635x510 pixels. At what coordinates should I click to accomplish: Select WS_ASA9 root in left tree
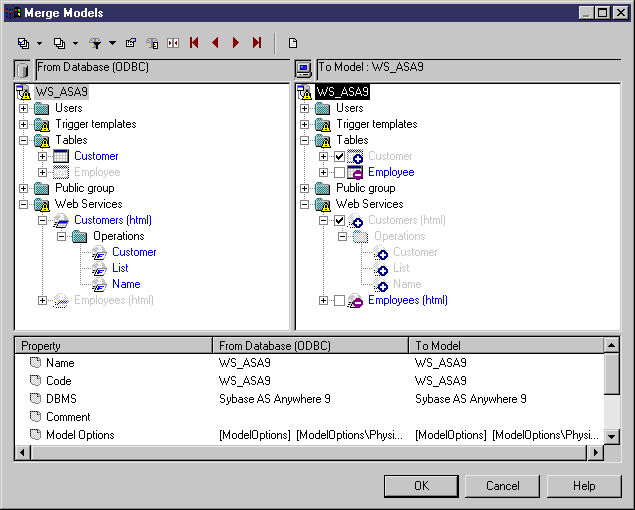pyautogui.click(x=62, y=92)
